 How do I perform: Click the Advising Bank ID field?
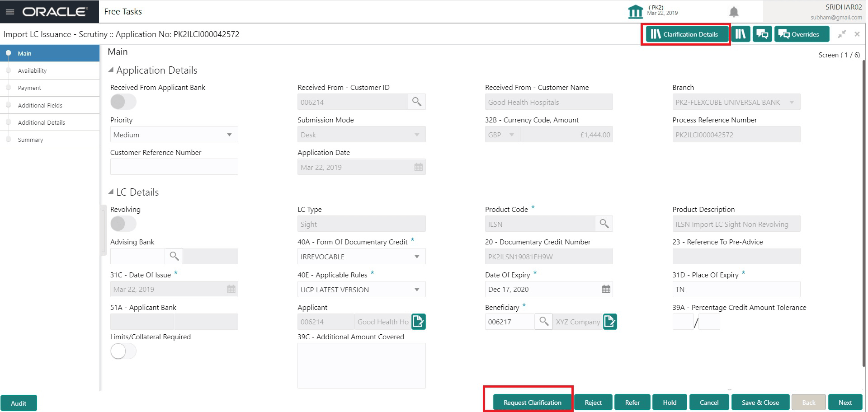[x=137, y=256]
